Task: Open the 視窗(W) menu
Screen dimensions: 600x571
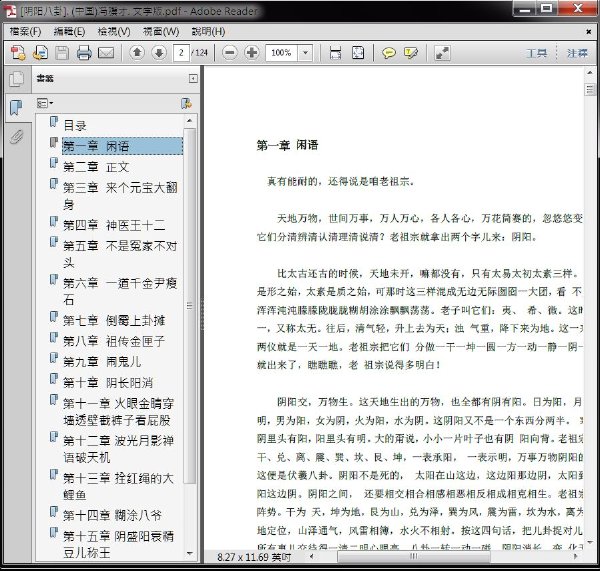Action: (161, 31)
